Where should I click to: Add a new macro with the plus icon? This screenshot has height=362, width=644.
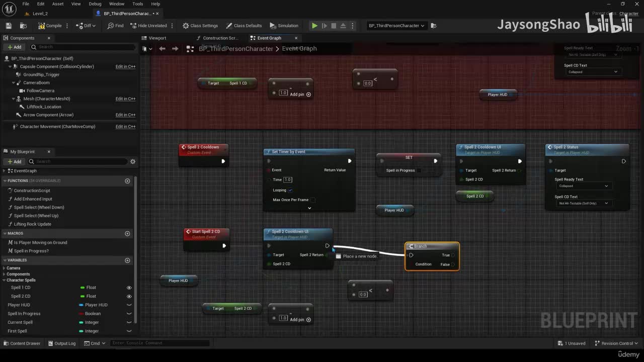[127, 233]
